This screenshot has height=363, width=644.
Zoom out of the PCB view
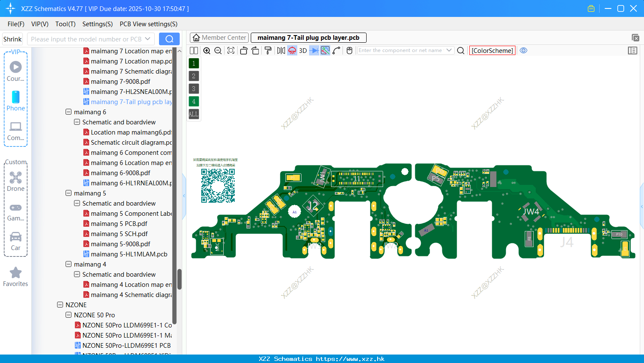218,50
